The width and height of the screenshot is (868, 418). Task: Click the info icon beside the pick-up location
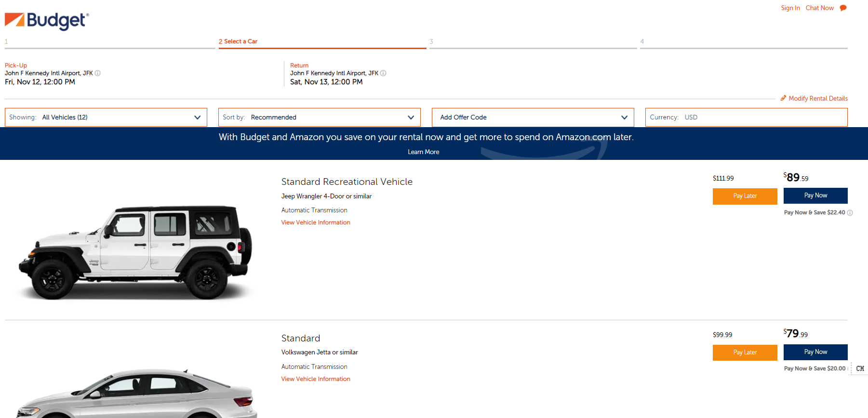pyautogui.click(x=98, y=73)
